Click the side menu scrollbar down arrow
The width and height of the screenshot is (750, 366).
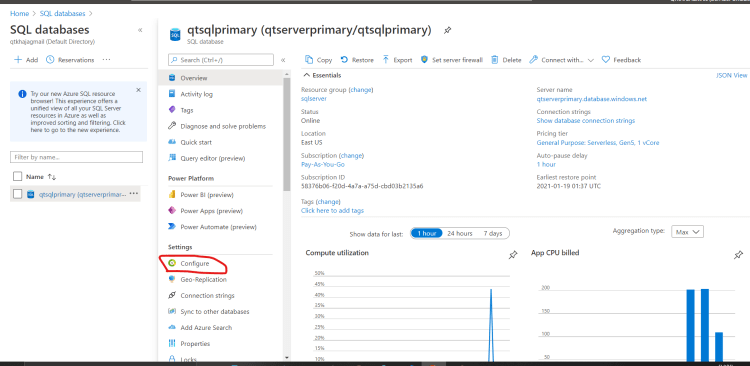[287, 357]
